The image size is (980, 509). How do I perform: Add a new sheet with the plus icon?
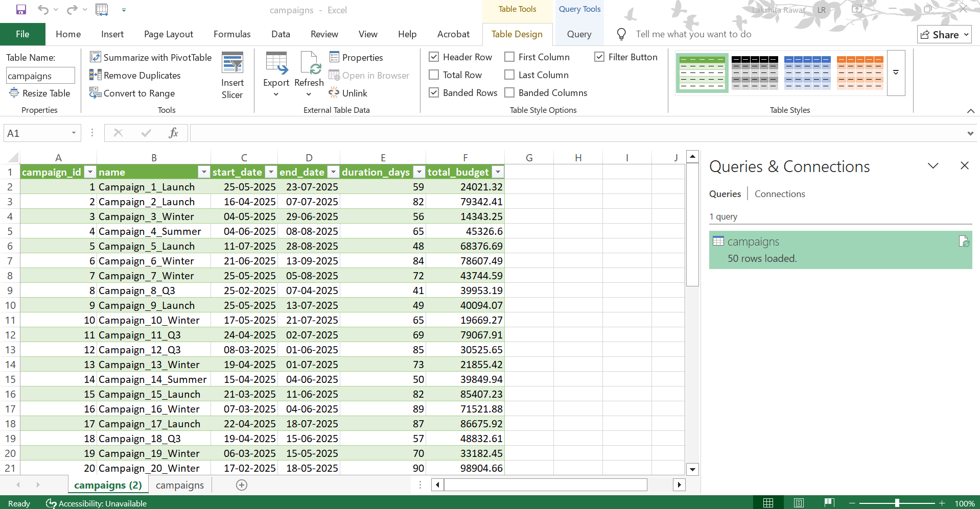pyautogui.click(x=242, y=485)
